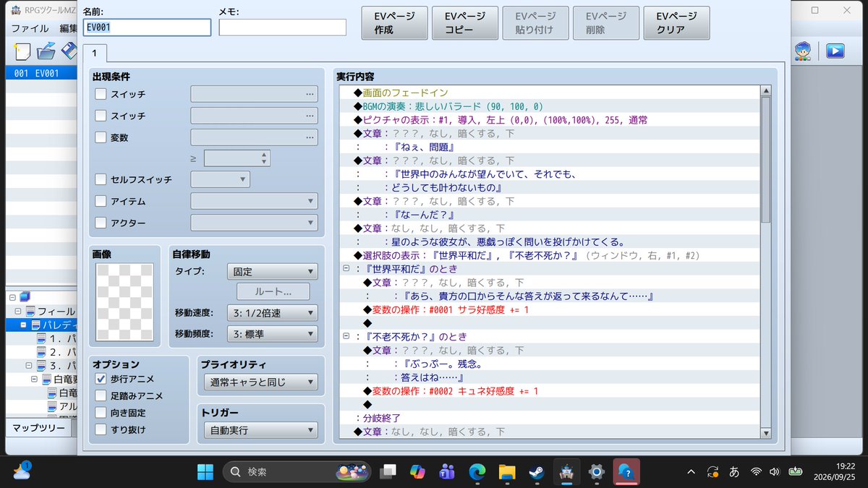The height and width of the screenshot is (488, 868).
Task: Enable the second スイッチ condition checkbox
Action: (x=101, y=116)
